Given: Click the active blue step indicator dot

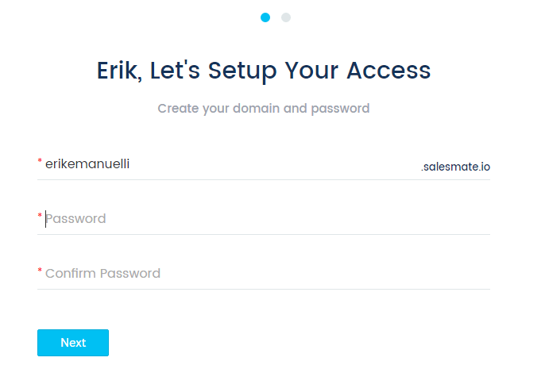Looking at the screenshot, I should click(x=265, y=17).
